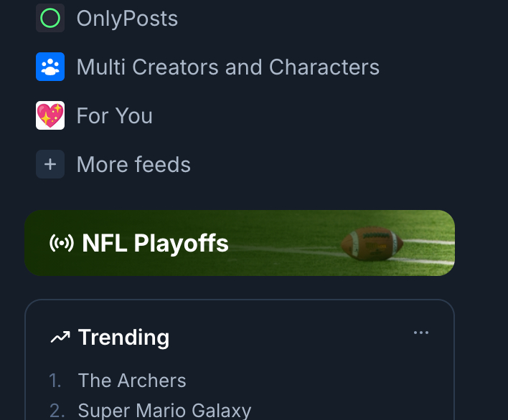Select the Trending heading text

pyautogui.click(x=123, y=338)
